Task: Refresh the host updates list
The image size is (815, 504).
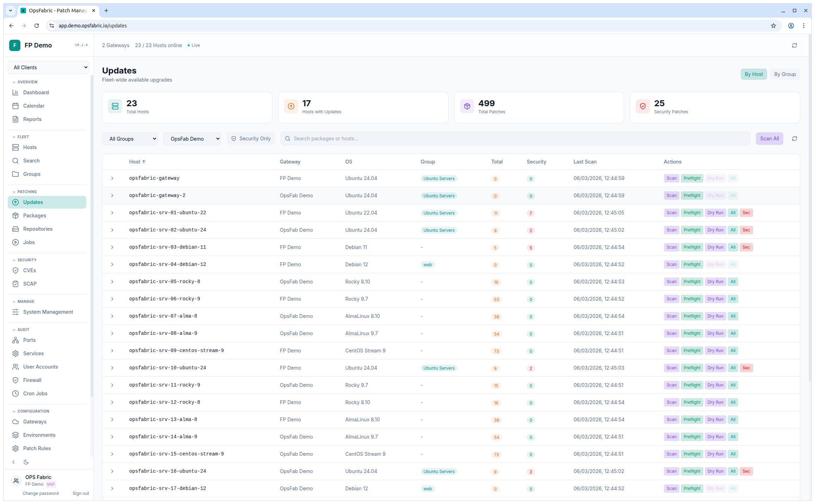Action: (795, 138)
